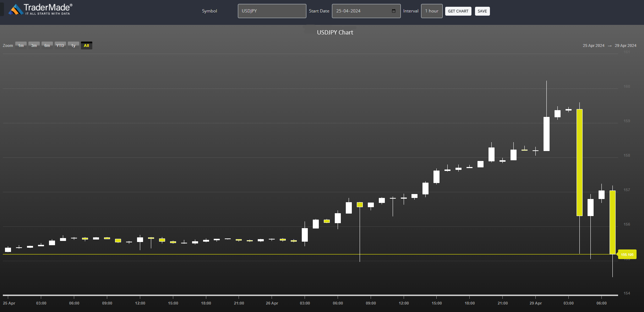Click the SAVE button
This screenshot has width=644, height=312.
click(482, 11)
